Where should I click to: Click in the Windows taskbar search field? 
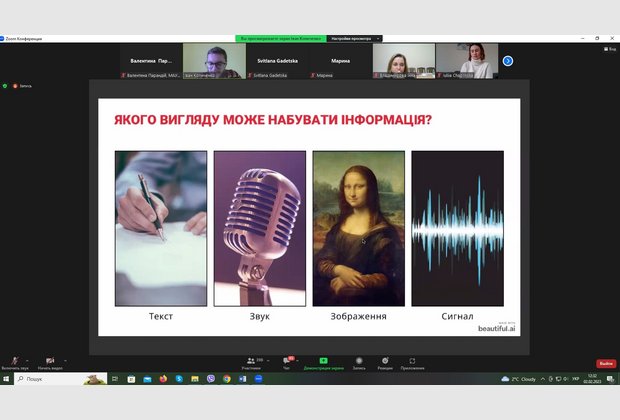tap(50, 379)
